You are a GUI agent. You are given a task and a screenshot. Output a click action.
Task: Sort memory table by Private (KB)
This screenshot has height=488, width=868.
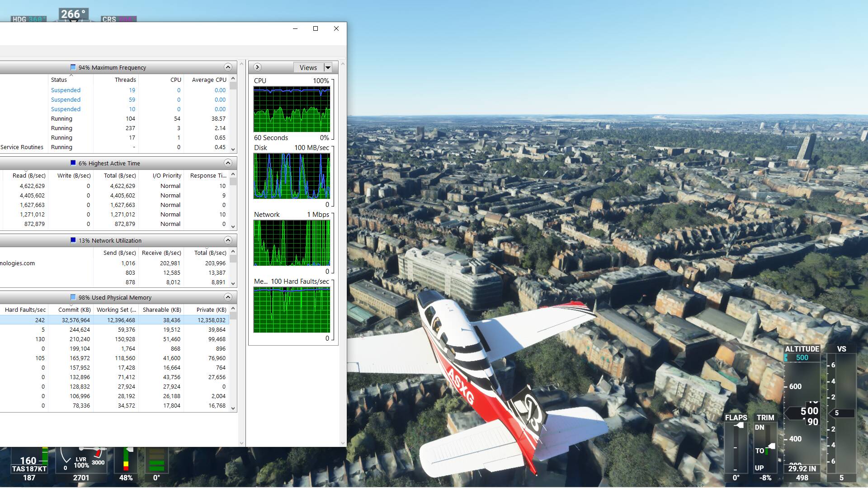(x=206, y=310)
